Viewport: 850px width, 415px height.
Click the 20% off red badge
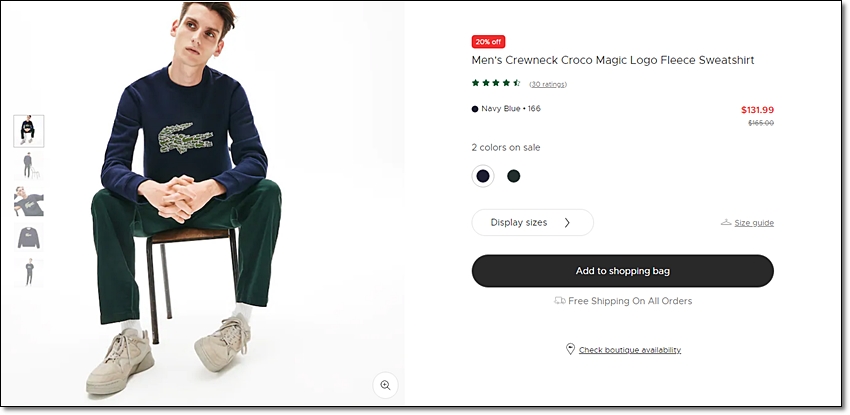click(x=488, y=42)
